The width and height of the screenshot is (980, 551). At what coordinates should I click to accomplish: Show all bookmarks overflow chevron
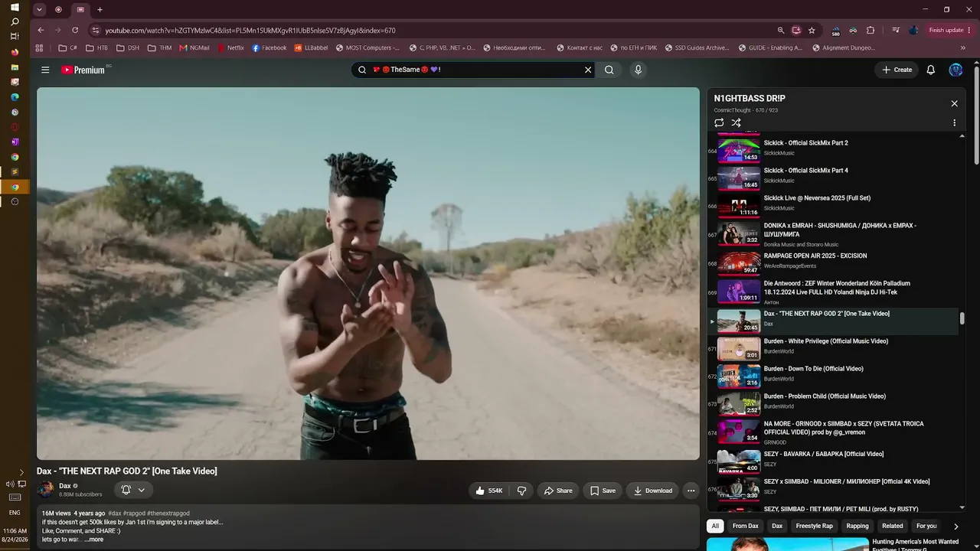tap(963, 47)
